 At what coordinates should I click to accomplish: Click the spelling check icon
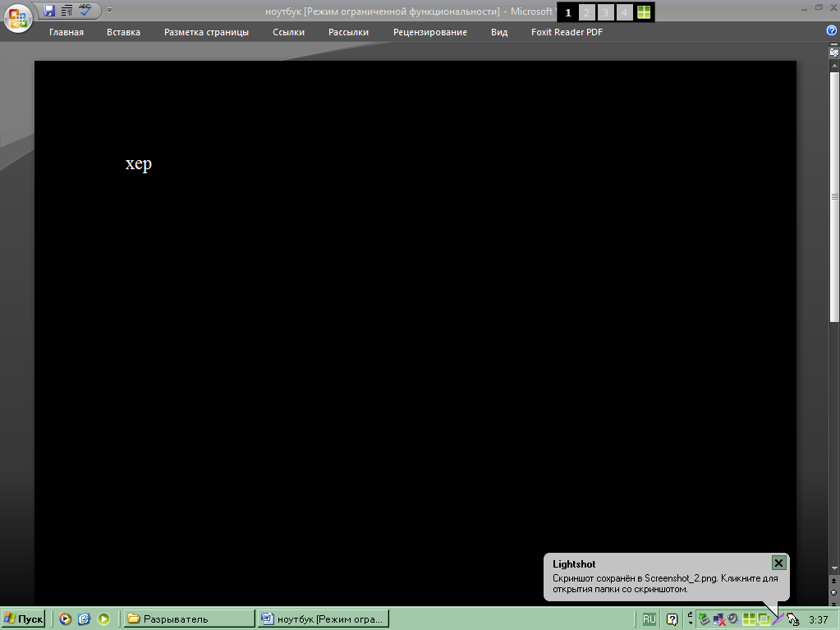(x=85, y=11)
